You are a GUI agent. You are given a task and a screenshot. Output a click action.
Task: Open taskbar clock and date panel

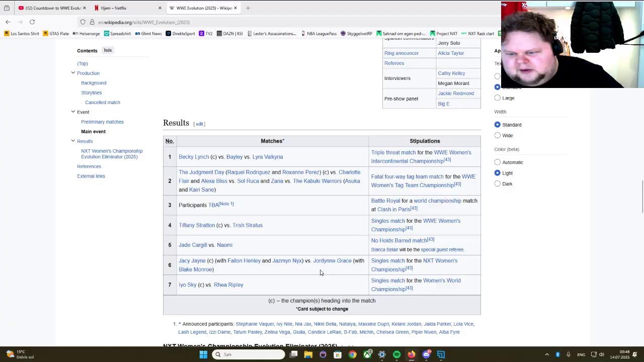pos(620,354)
